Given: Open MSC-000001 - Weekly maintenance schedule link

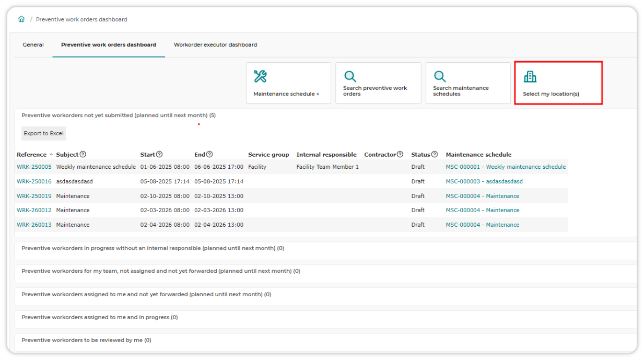Looking at the screenshot, I should pos(506,167).
